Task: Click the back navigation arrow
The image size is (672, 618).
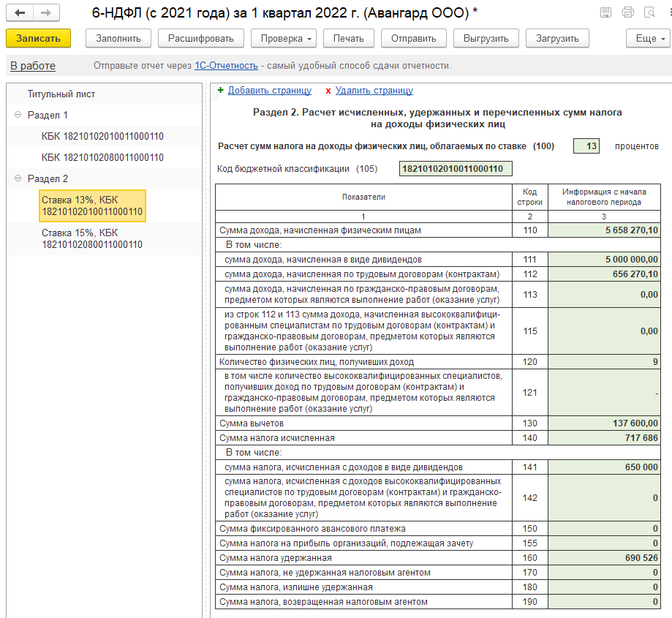Action: coord(20,13)
